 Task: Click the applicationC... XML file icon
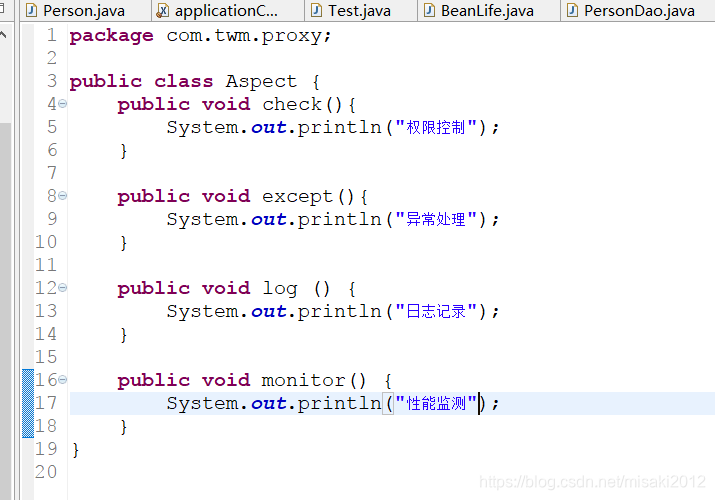tap(162, 10)
